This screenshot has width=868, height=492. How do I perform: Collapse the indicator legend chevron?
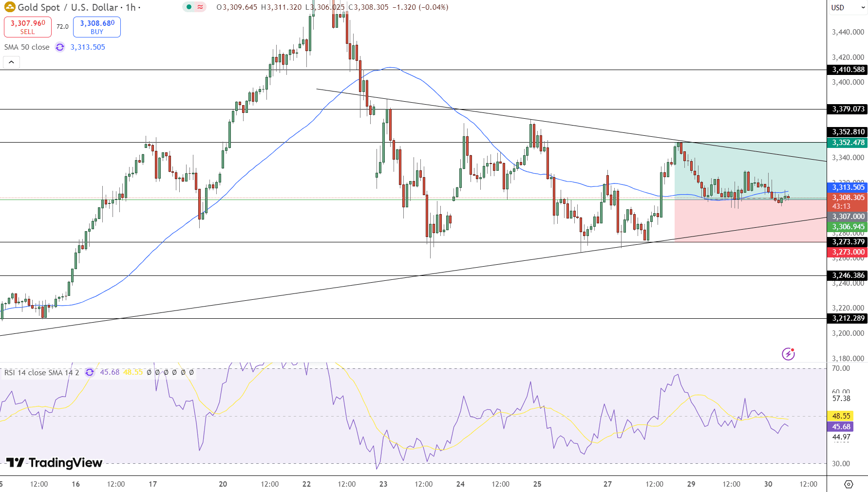[x=11, y=62]
